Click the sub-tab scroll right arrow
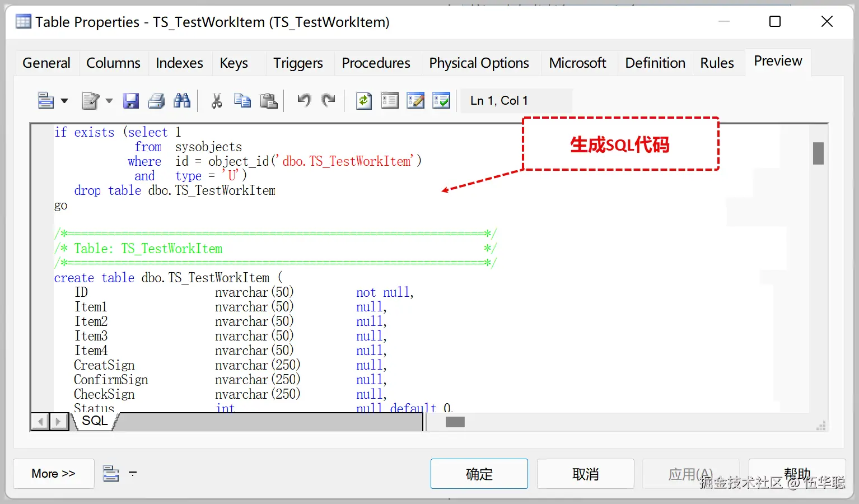Viewport: 859px width, 504px height. (x=58, y=421)
